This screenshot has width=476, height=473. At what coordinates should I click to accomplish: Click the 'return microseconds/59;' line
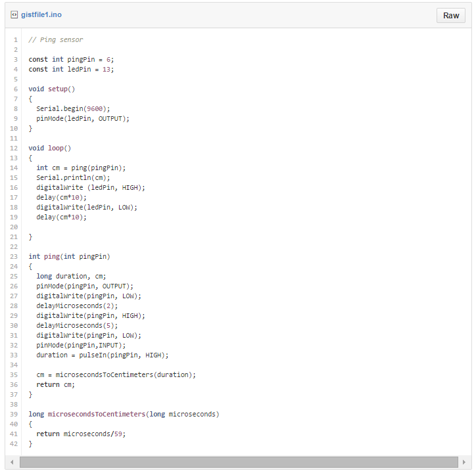pos(81,434)
